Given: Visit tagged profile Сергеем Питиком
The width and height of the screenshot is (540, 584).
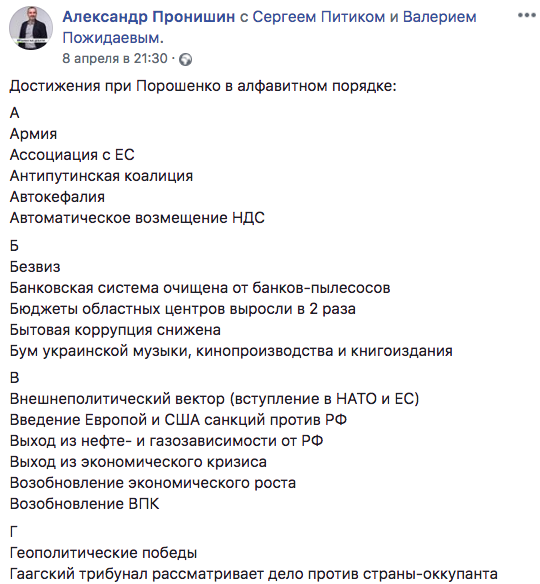Looking at the screenshot, I should (319, 17).
